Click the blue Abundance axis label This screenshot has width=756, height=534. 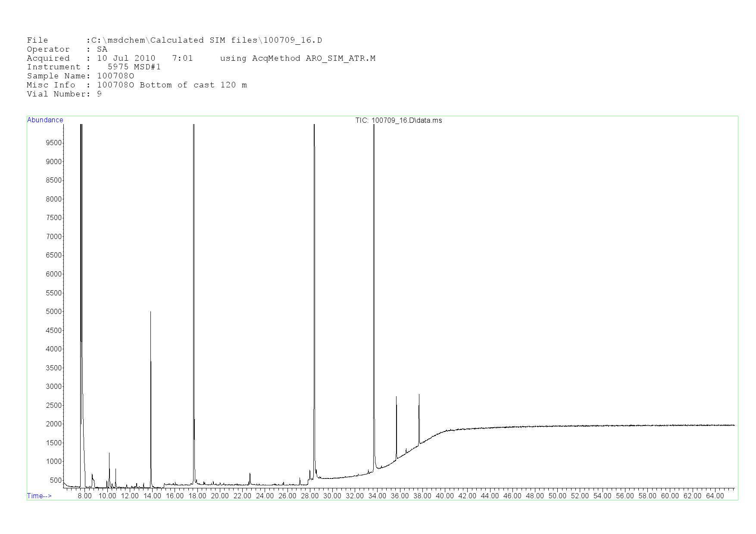45,120
